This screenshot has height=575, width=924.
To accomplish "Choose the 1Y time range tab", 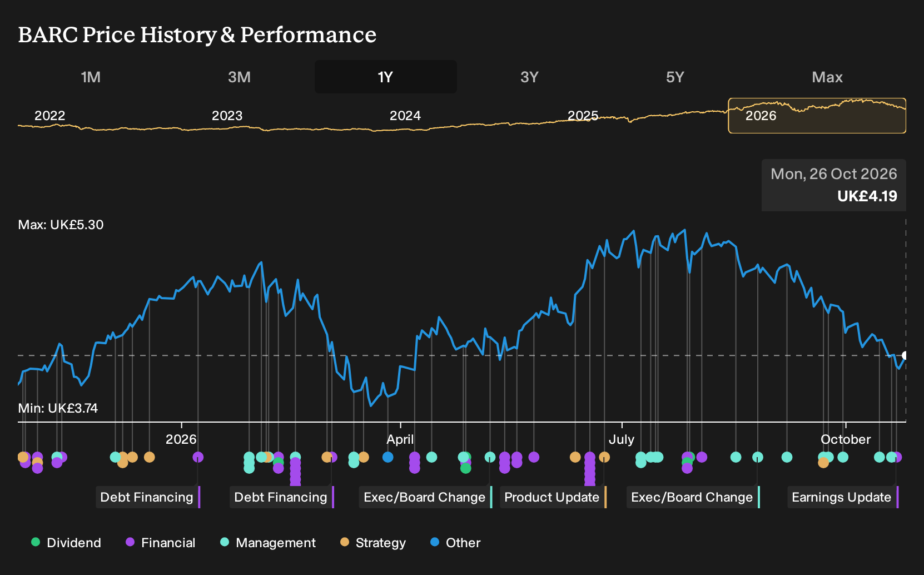I will [386, 77].
